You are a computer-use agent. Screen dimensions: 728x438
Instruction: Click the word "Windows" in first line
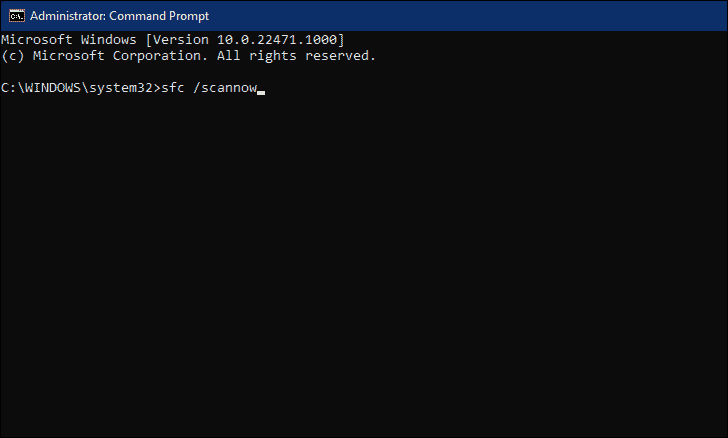click(x=109, y=39)
